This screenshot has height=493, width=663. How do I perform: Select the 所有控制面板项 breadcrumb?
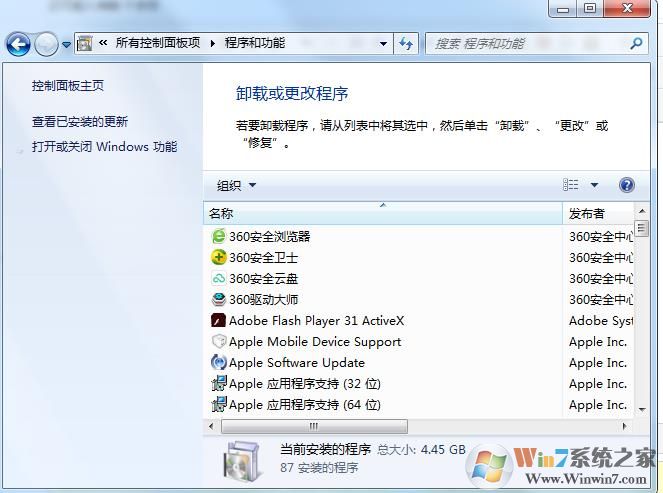[x=158, y=43]
